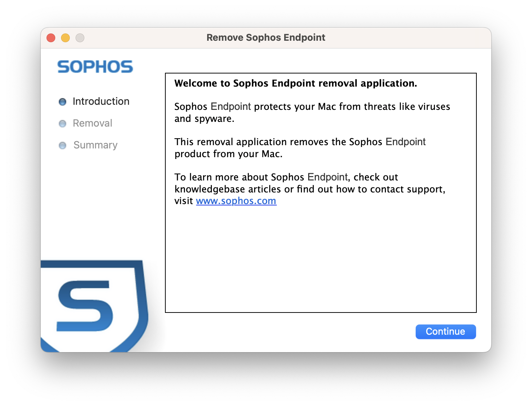Click the Summary step bullet
Image resolution: width=532 pixels, height=406 pixels.
click(x=63, y=146)
